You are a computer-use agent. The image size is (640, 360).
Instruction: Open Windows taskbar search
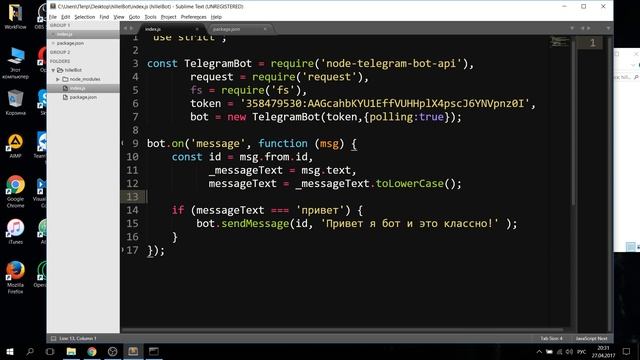pyautogui.click(x=30, y=351)
